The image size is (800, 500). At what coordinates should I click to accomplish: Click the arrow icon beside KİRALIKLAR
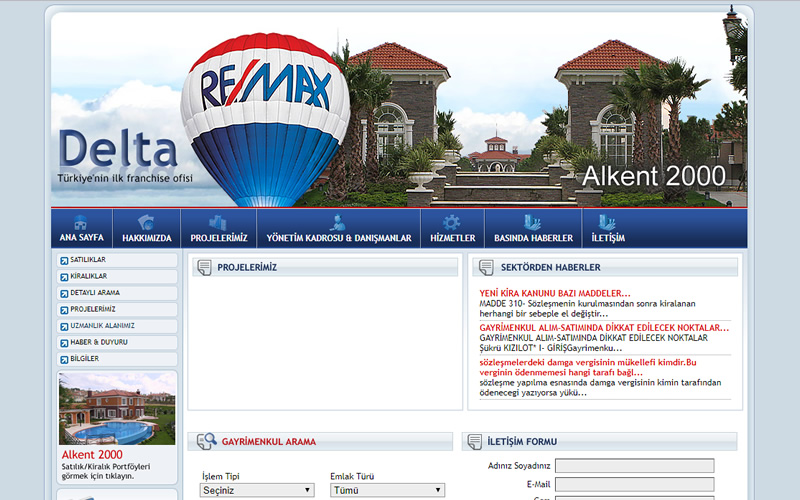[x=64, y=277]
